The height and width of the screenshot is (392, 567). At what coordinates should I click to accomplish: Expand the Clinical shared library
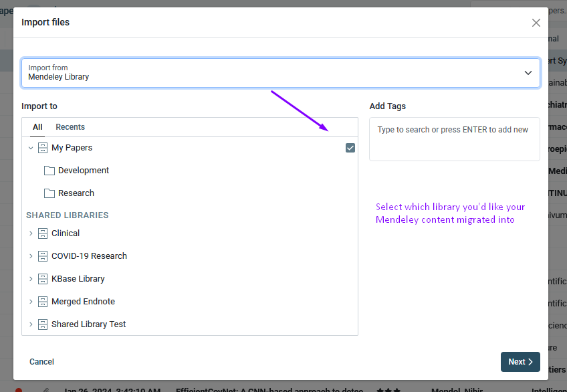(x=31, y=233)
